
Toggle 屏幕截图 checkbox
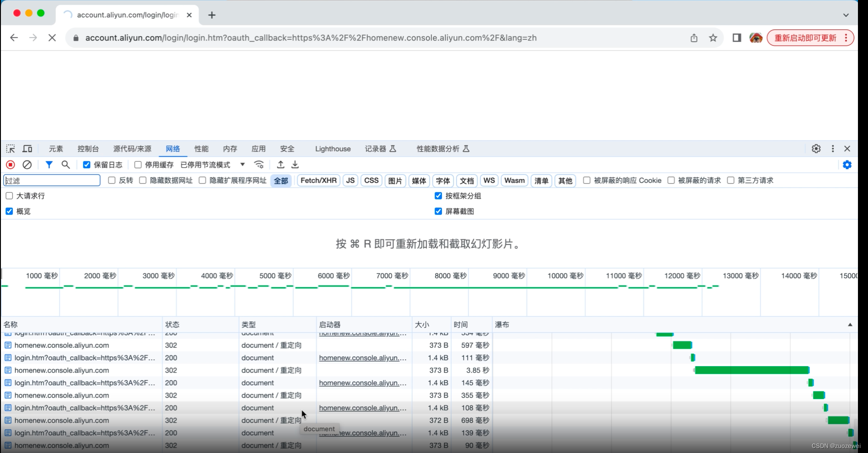coord(439,211)
